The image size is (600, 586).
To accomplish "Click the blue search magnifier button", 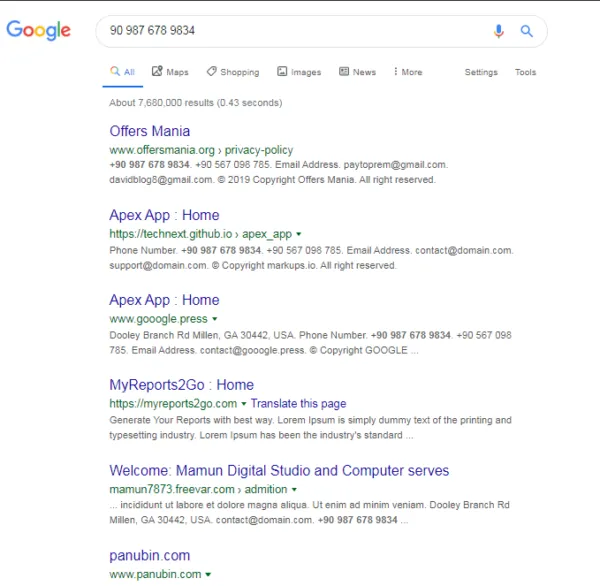I will pos(527,31).
